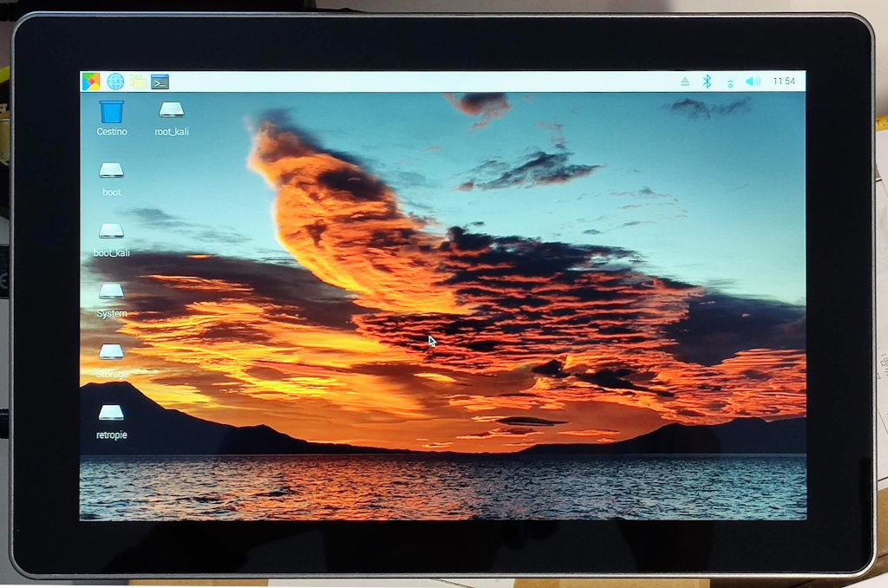Select the root_kali drive icon
Screen dimensions: 888x588
pyautogui.click(x=172, y=119)
